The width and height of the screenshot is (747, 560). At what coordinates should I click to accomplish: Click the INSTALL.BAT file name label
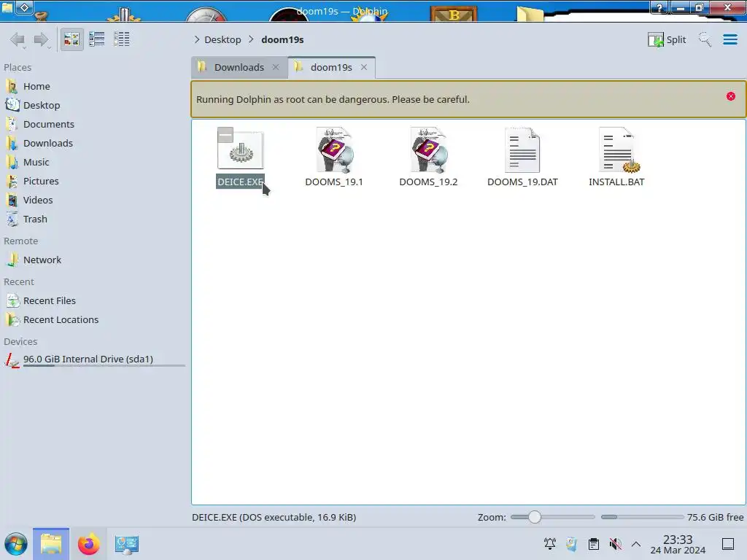(x=616, y=182)
